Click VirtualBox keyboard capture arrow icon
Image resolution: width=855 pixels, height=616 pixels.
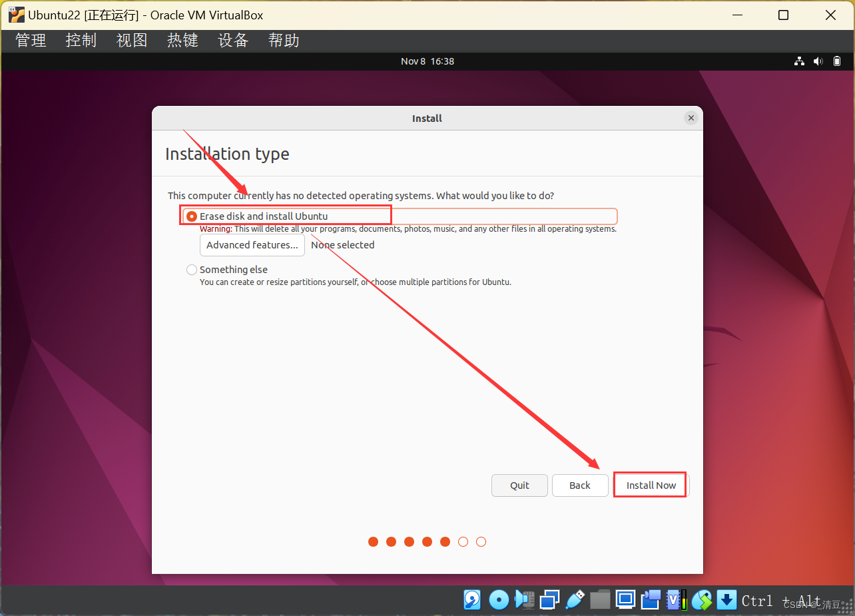tap(726, 600)
